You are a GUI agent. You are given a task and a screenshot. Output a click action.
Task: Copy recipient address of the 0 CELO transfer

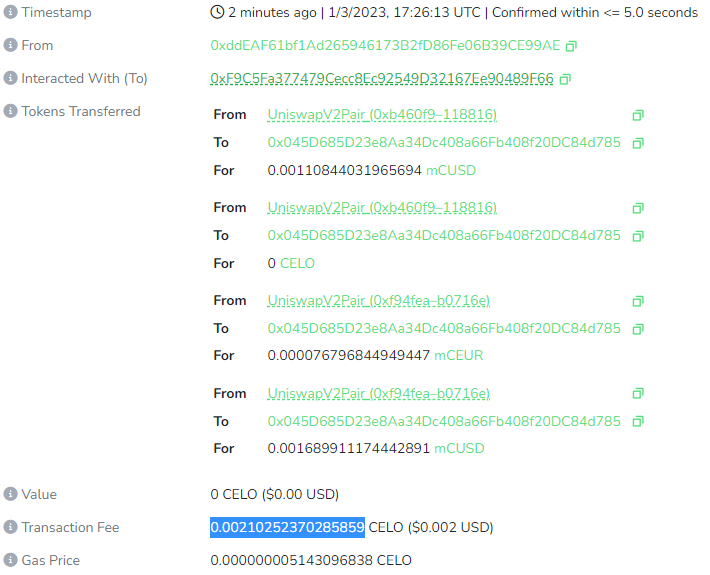click(x=638, y=236)
